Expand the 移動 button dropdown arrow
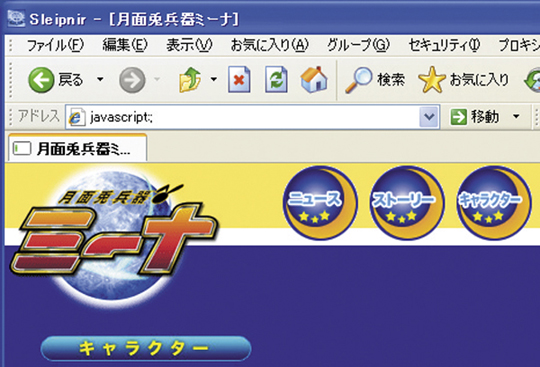Screen dimensions: 540x367 [516, 117]
